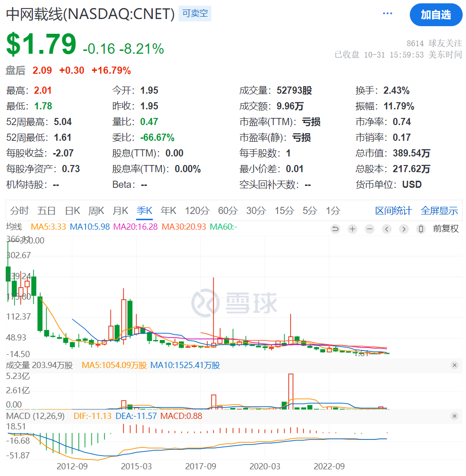Click the 振幅 value 11.79%
Viewport: 466px width, 476px height.
[x=399, y=106]
